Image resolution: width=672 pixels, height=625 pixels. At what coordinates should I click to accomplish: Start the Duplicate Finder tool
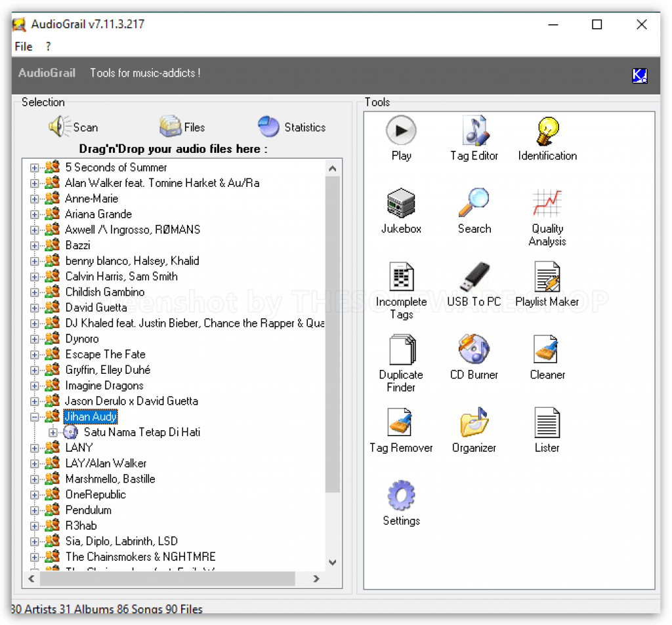(401, 363)
